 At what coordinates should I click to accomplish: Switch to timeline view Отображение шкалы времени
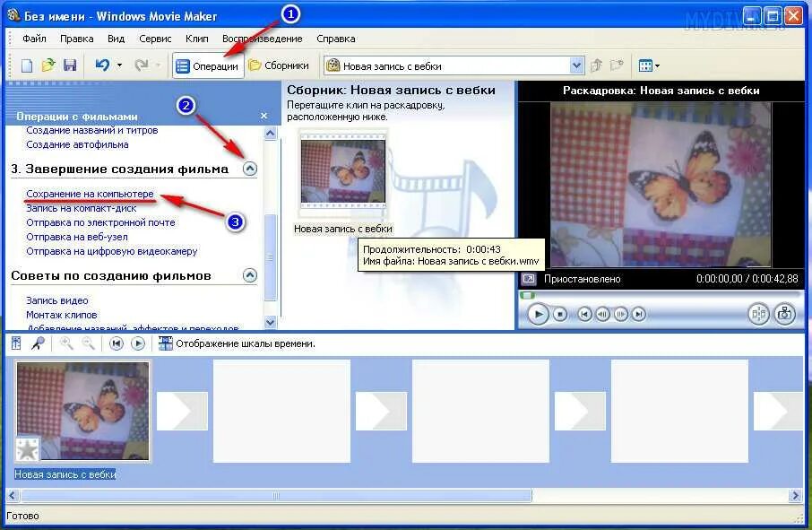click(x=238, y=343)
